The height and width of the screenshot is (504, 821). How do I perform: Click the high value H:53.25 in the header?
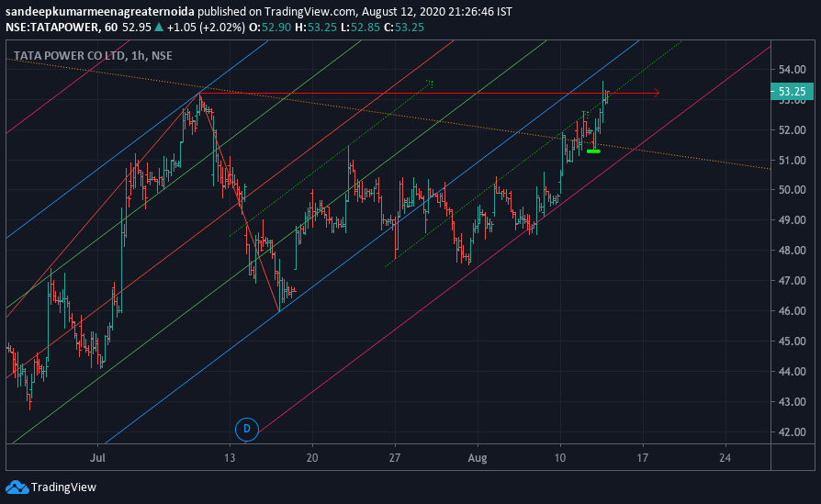(x=316, y=28)
